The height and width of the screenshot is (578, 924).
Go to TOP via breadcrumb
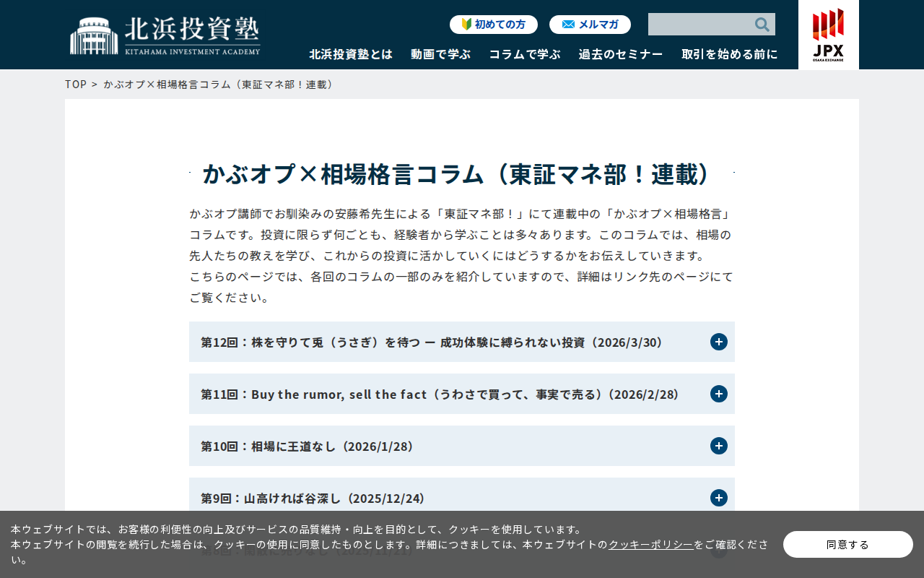pyautogui.click(x=76, y=84)
